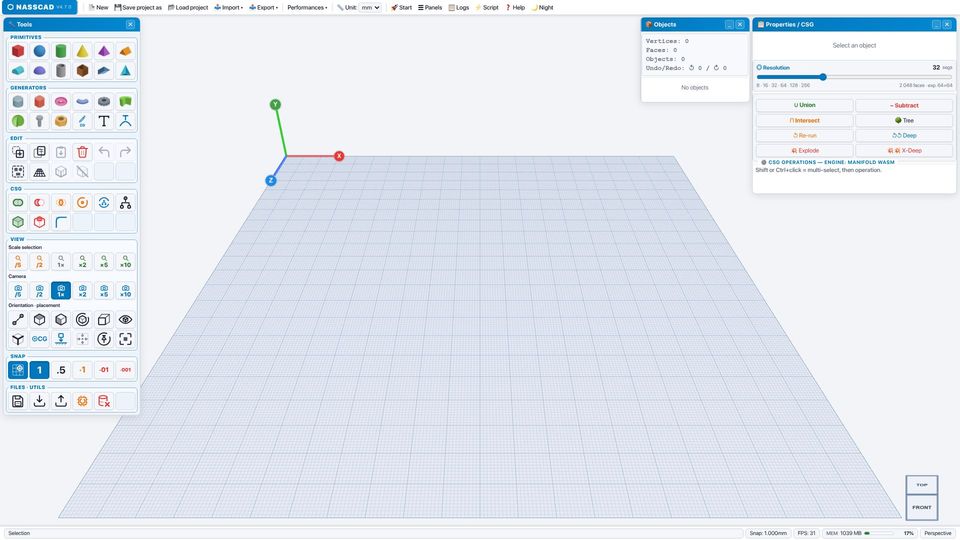Scale selection by x2
This screenshot has width=960, height=540.
tap(82, 261)
